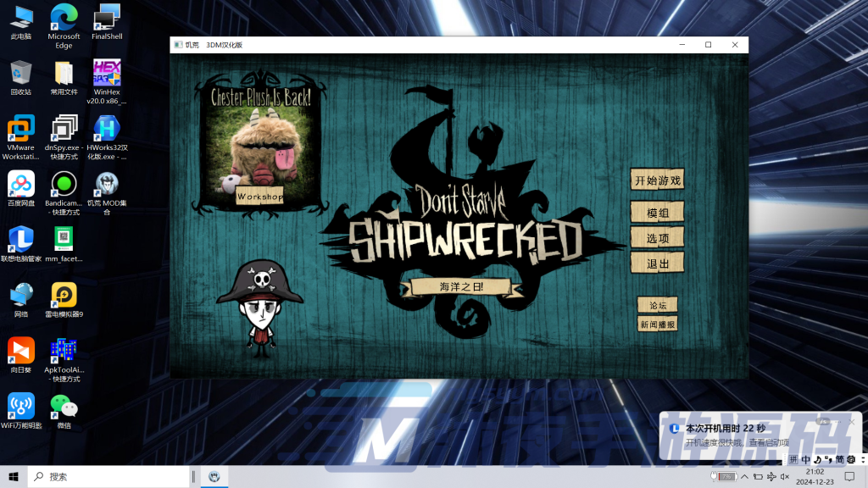The height and width of the screenshot is (488, 868).
Task: Select the dnSpy.exe shortcut icon
Action: pyautogui.click(x=64, y=129)
